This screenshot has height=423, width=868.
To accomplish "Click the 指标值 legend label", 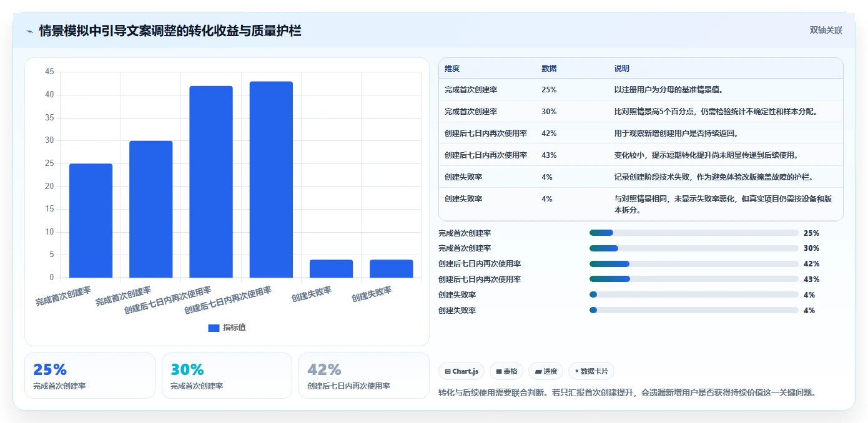I will click(234, 328).
